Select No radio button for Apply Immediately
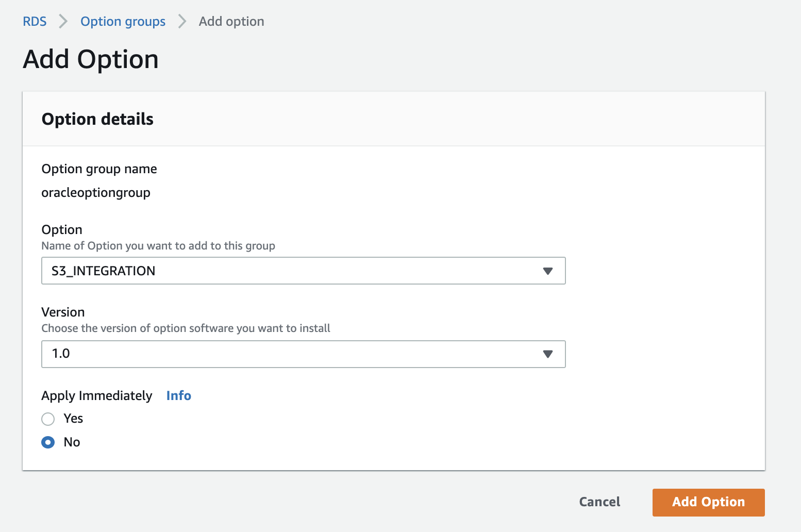 click(x=48, y=442)
